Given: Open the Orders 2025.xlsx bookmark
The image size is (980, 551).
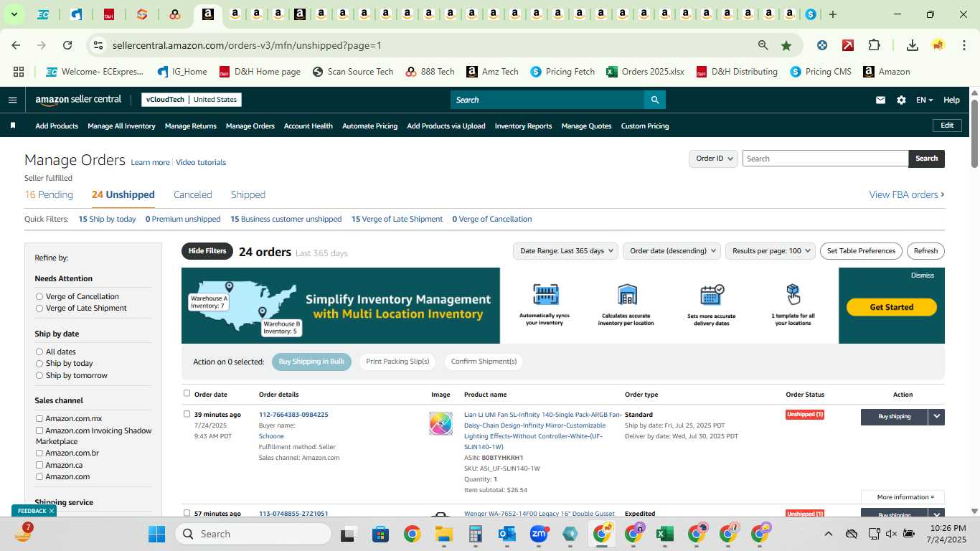Looking at the screenshot, I should (645, 72).
